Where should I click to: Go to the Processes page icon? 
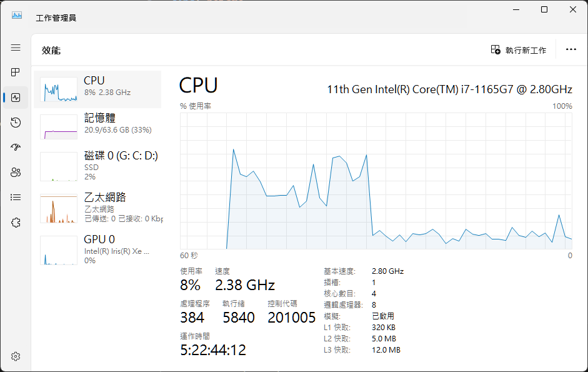point(16,73)
